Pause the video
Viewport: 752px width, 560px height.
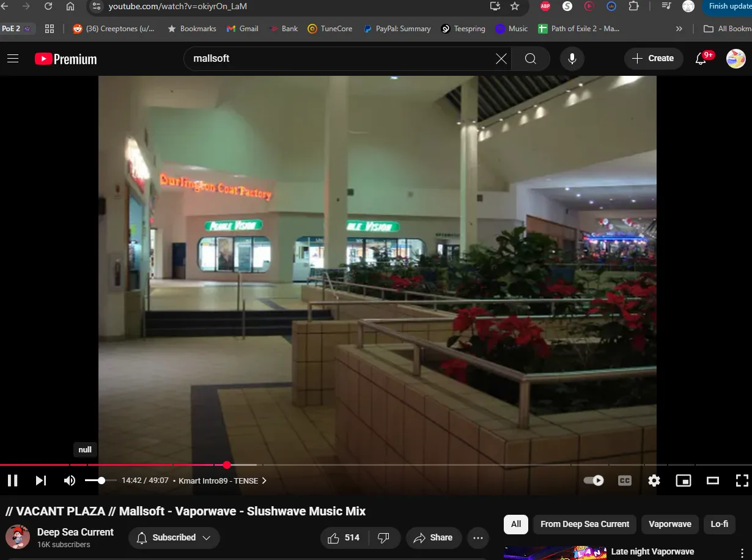[x=12, y=481]
